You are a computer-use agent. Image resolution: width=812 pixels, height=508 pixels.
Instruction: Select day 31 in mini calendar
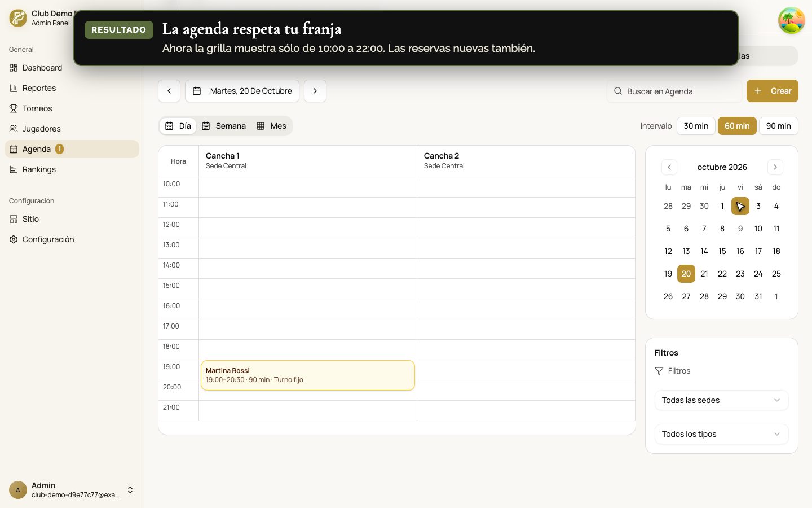[758, 296]
